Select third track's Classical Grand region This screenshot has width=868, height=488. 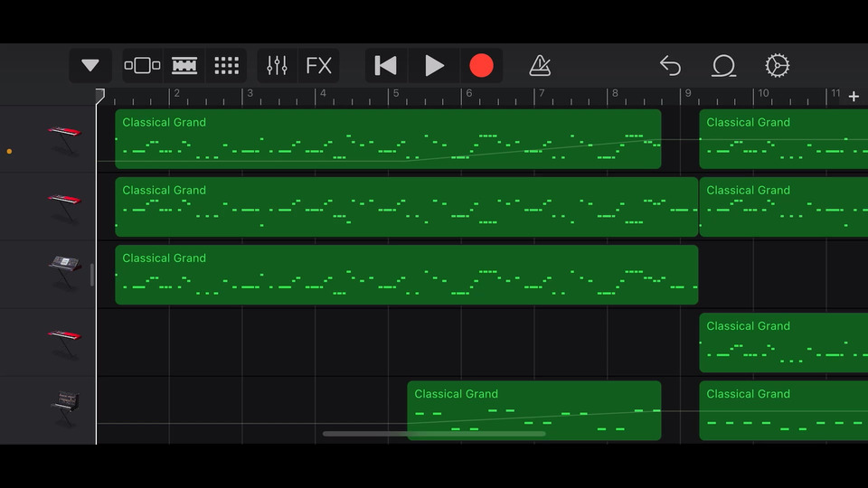(x=406, y=275)
